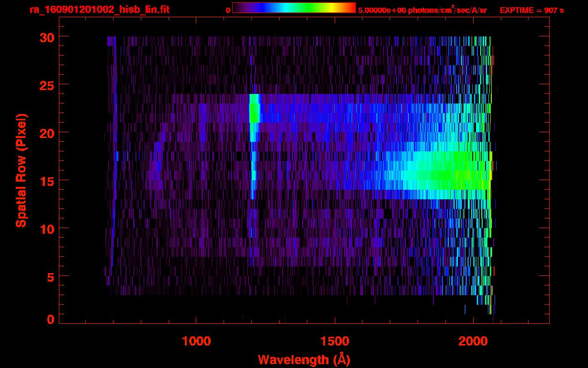Image resolution: width=588 pixels, height=368 pixels.
Task: Click the rainbow color scale bar
Action: click(x=294, y=8)
